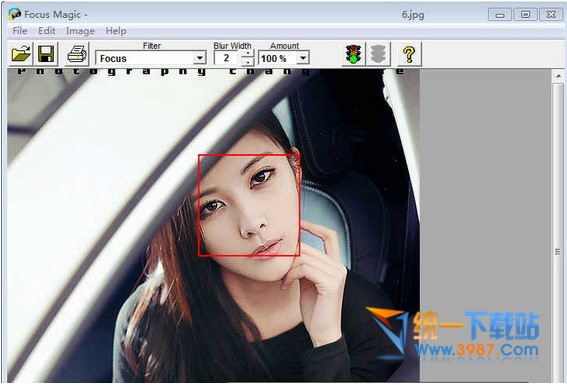567x385 pixels.
Task: Expand the Filter dropdown arrow
Action: click(200, 58)
